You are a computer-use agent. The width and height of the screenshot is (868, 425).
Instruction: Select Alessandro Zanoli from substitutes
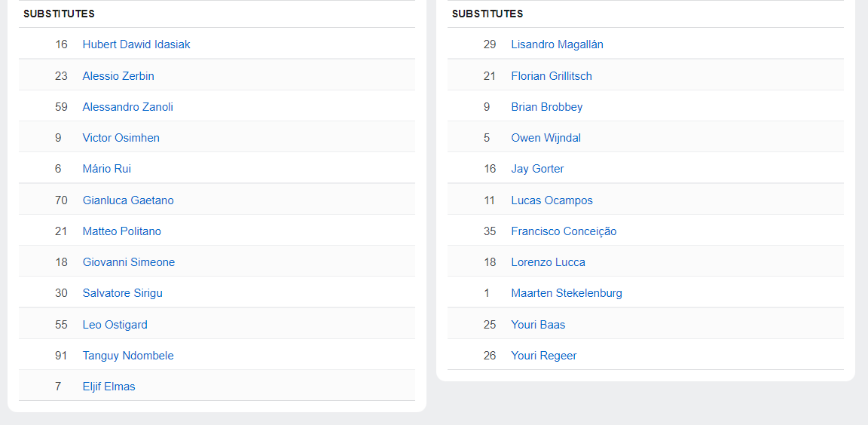click(x=127, y=107)
